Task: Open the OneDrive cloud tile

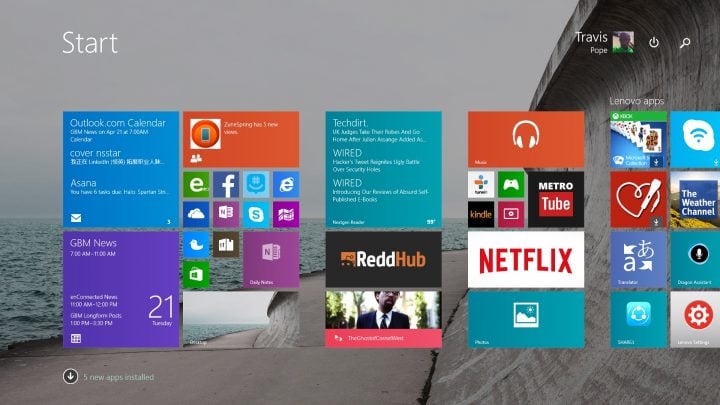Action: 196,214
